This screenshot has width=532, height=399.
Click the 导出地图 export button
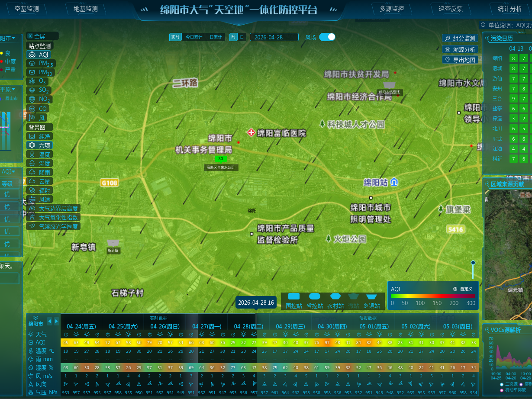pos(460,60)
